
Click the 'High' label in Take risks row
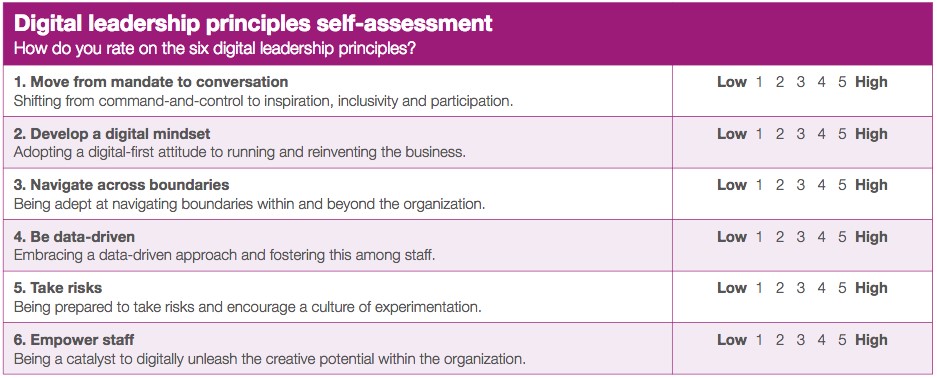pos(871,288)
